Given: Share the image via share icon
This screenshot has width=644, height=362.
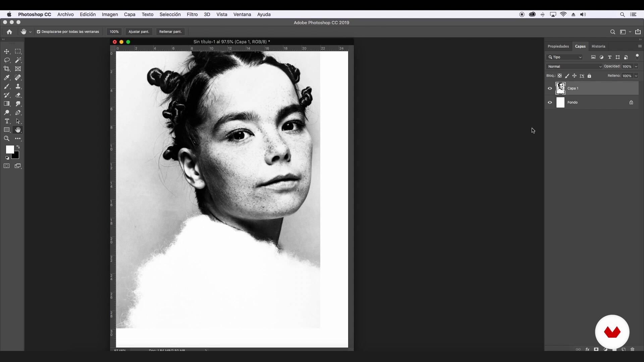Looking at the screenshot, I should (638, 32).
